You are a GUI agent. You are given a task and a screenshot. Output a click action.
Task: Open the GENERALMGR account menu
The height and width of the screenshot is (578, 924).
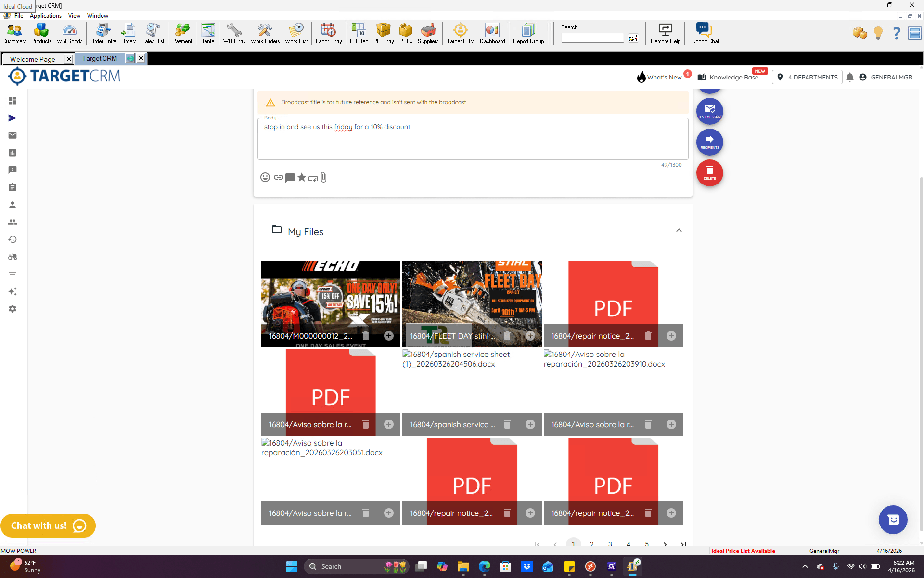(x=885, y=77)
